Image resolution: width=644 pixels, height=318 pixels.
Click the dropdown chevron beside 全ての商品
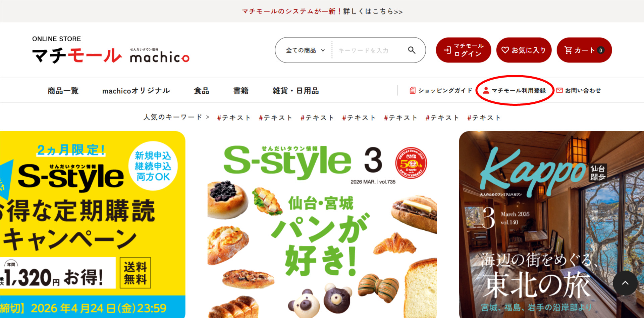pyautogui.click(x=323, y=50)
